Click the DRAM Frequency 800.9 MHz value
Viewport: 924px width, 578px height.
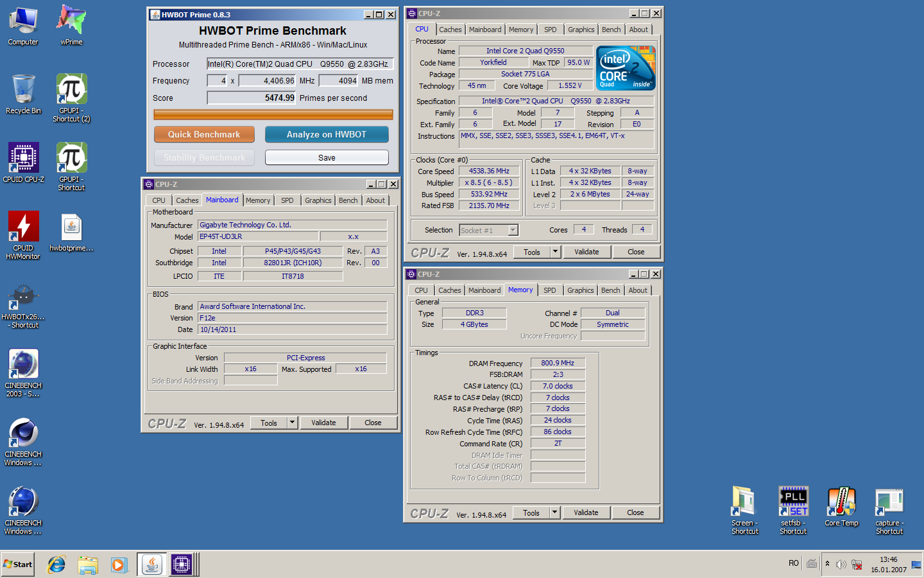click(558, 363)
